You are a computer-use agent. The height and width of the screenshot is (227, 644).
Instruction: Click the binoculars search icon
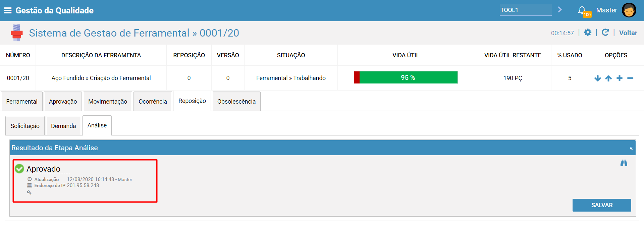[624, 163]
